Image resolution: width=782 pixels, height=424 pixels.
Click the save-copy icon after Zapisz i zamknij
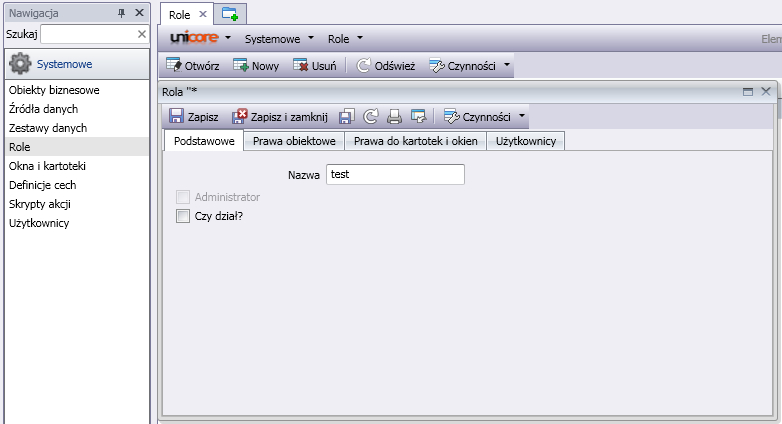346,116
